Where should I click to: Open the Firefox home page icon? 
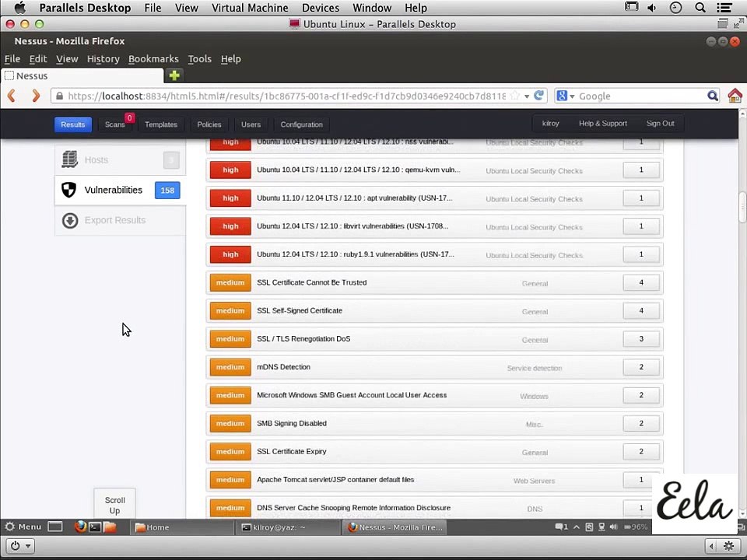[735, 96]
